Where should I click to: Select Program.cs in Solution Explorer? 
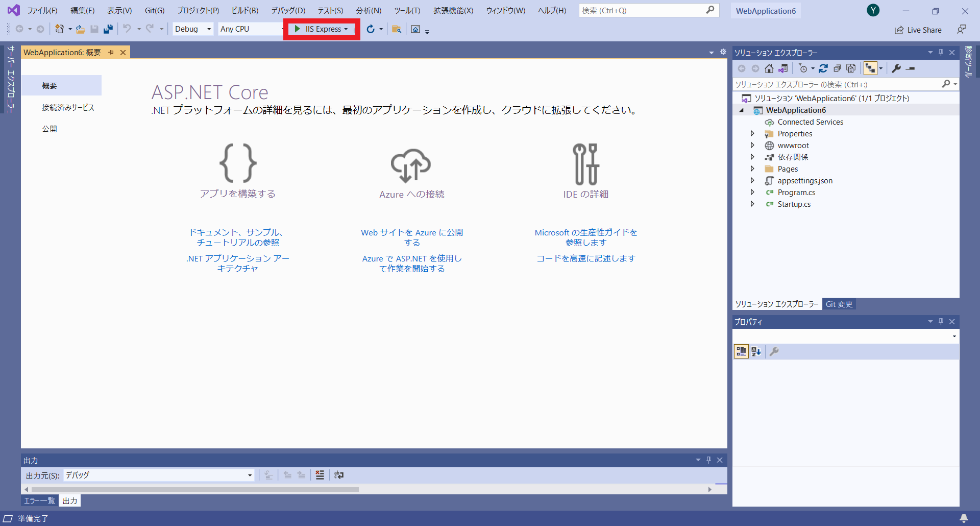[796, 193]
